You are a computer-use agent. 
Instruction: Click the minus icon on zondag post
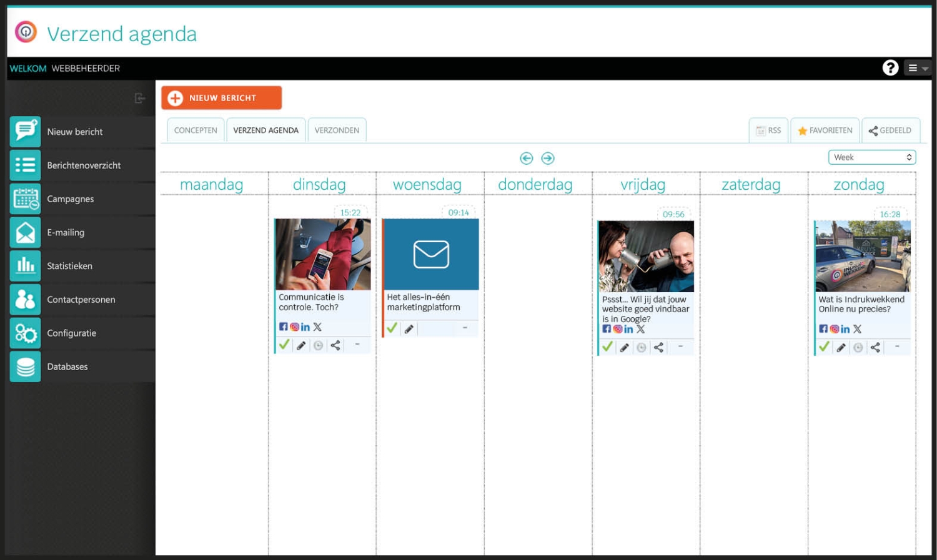(897, 346)
